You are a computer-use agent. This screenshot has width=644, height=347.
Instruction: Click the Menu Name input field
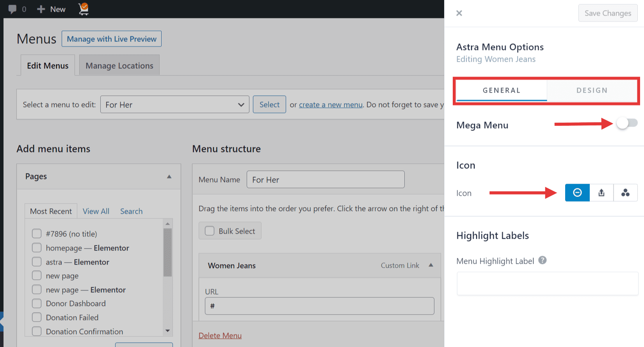326,179
